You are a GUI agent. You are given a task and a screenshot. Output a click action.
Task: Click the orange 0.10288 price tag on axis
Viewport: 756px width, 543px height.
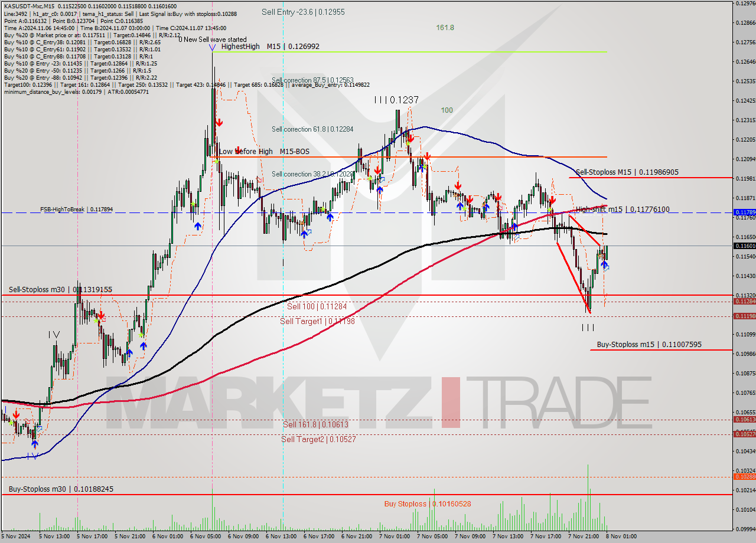coord(744,476)
